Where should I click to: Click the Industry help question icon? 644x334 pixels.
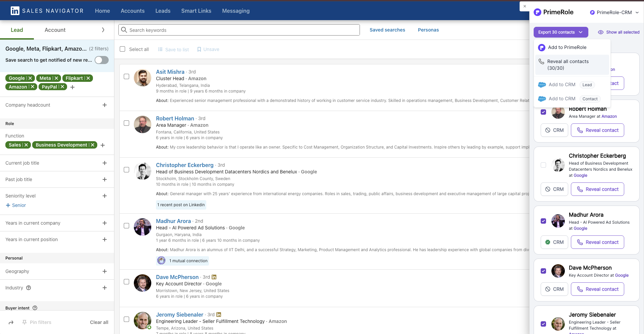point(29,288)
